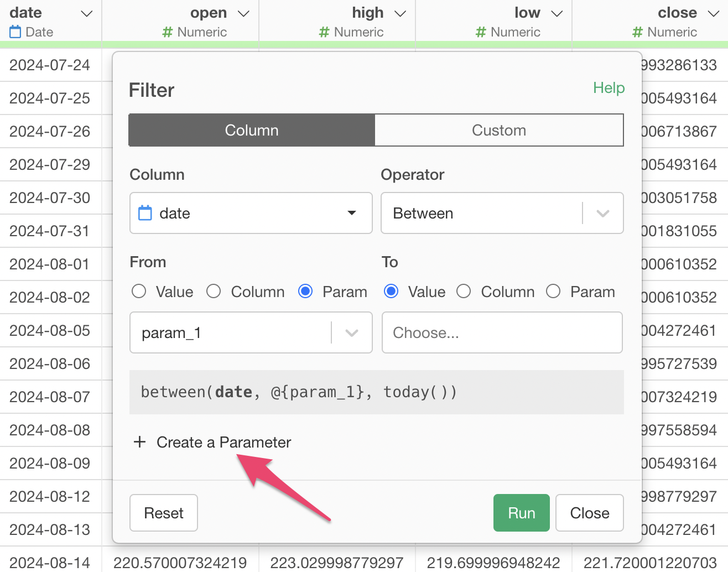Click the calendar icon in the Column selector
Screen dimensions: 728x572
pyautogui.click(x=145, y=213)
